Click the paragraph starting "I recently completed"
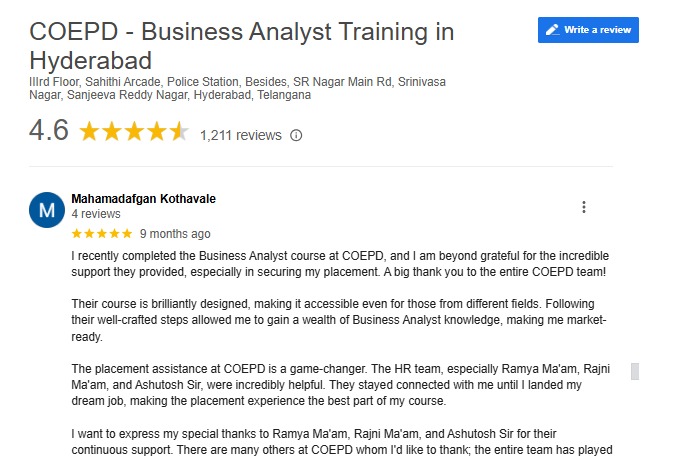The height and width of the screenshot is (461, 677). point(340,263)
